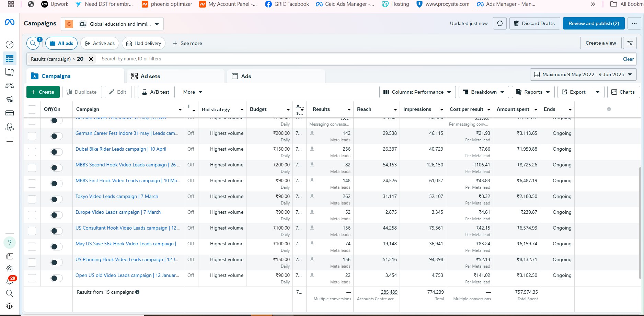Click download icon in Tokyo Video Leads row
The height and width of the screenshot is (316, 644).
(312, 196)
